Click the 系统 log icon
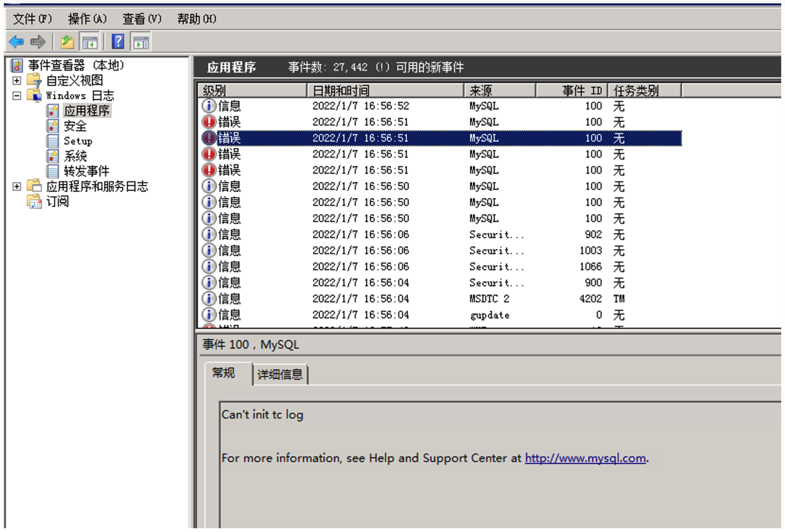The width and height of the screenshot is (785, 532). (53, 156)
